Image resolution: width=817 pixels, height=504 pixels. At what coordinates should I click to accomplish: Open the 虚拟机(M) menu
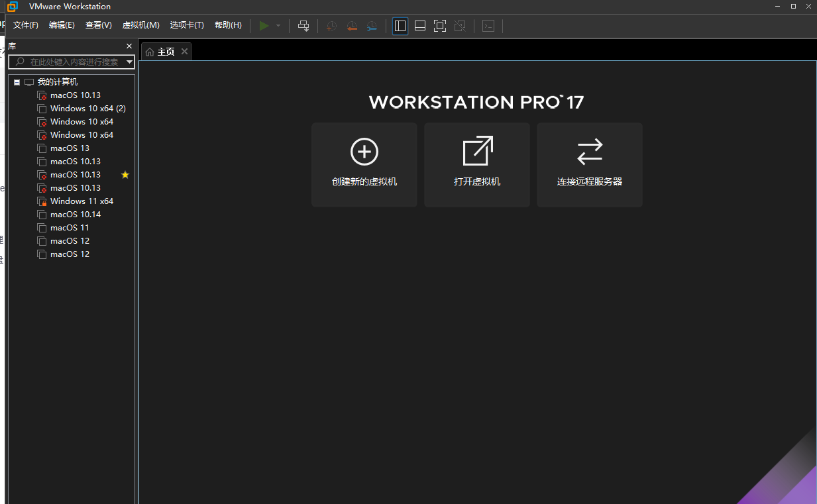coord(140,25)
